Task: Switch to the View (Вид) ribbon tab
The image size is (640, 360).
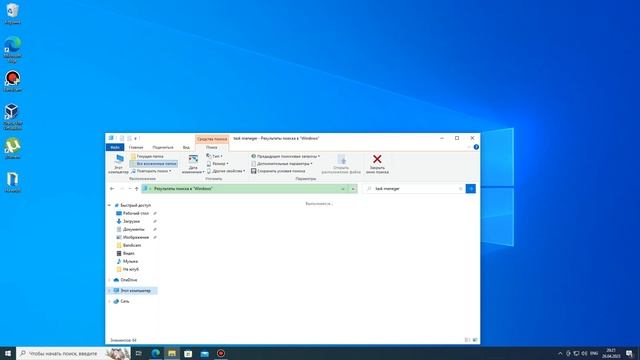Action: pos(186,147)
